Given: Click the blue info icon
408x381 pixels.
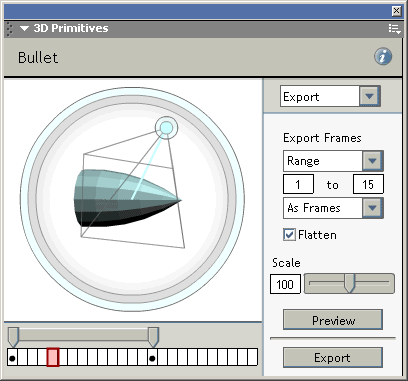Looking at the screenshot, I should coord(383,56).
